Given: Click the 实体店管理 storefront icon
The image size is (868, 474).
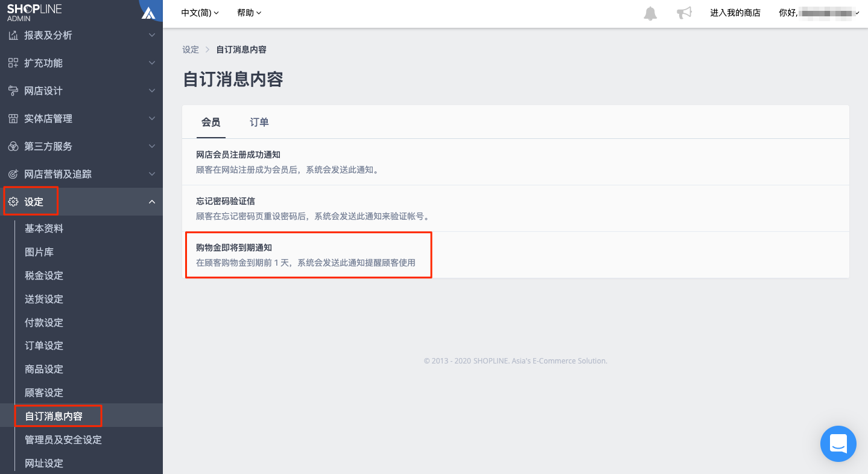Looking at the screenshot, I should (13, 119).
